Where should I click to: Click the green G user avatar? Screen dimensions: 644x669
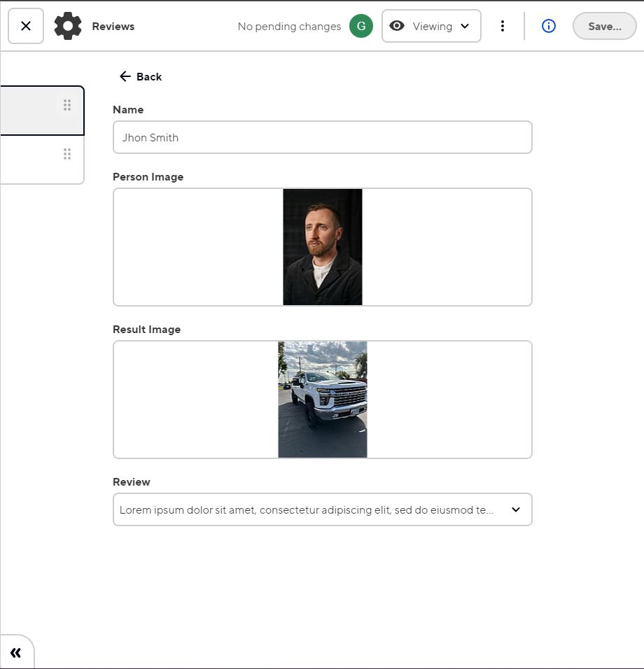tap(361, 26)
